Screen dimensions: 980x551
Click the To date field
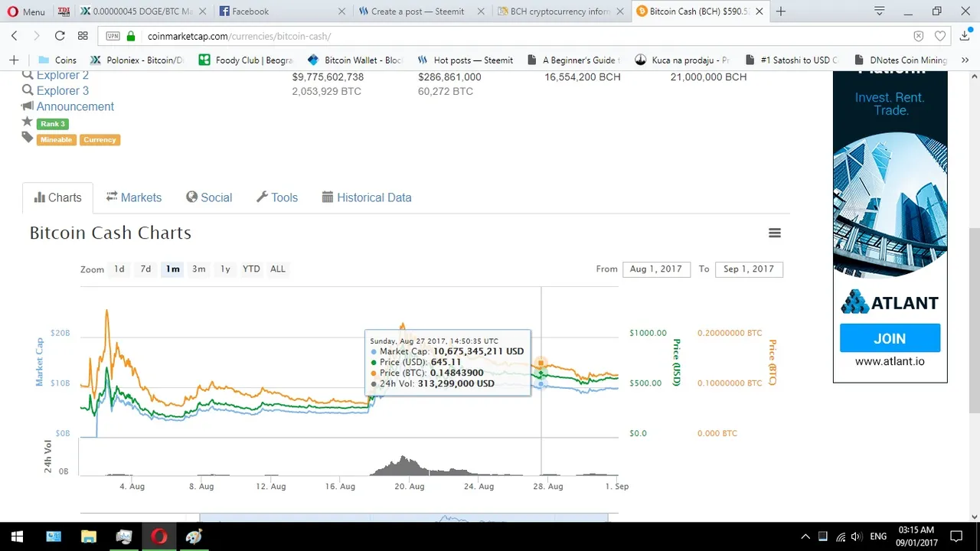(x=749, y=269)
